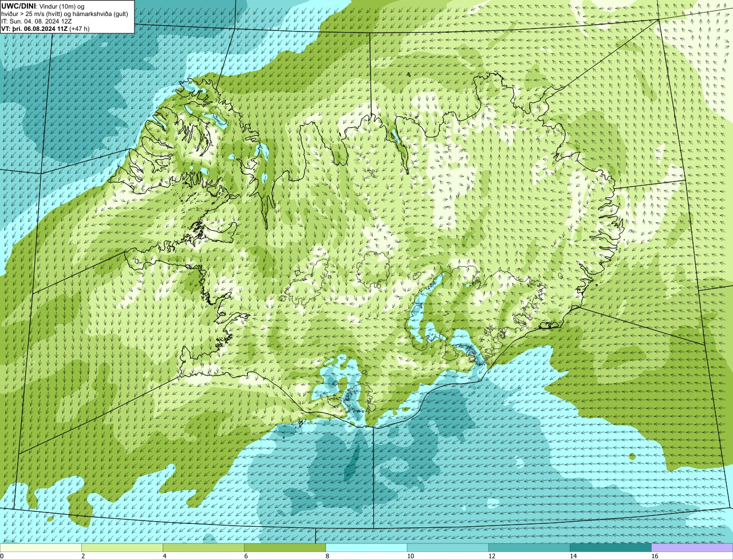Click the 'hviður > 25 m/s (hvítt)' legend line
The image size is (733, 560).
[65, 14]
